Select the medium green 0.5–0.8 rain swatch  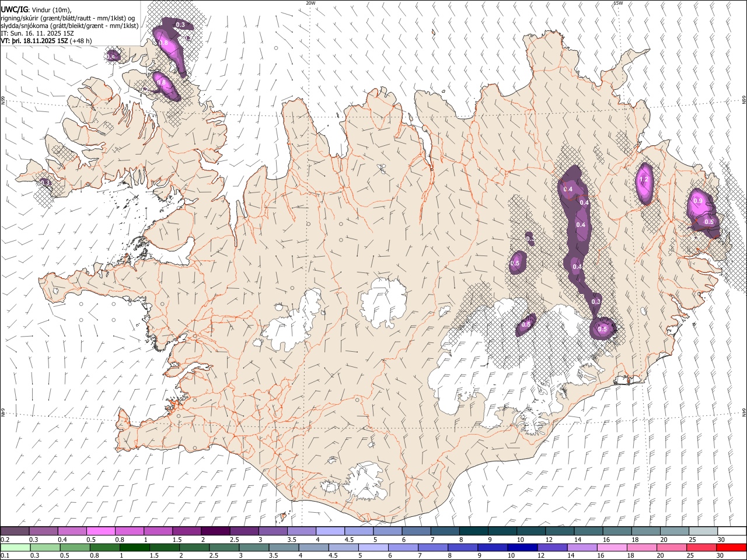click(75, 547)
